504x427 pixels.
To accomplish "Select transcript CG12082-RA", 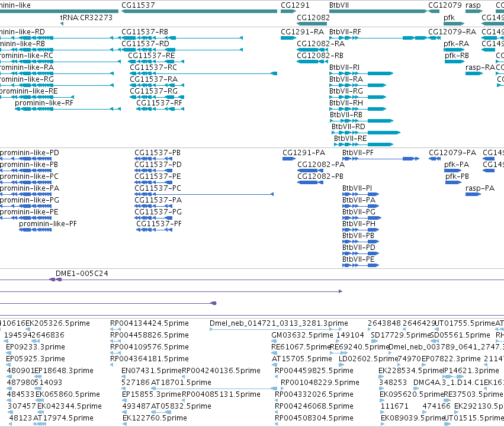I will click(x=321, y=44).
